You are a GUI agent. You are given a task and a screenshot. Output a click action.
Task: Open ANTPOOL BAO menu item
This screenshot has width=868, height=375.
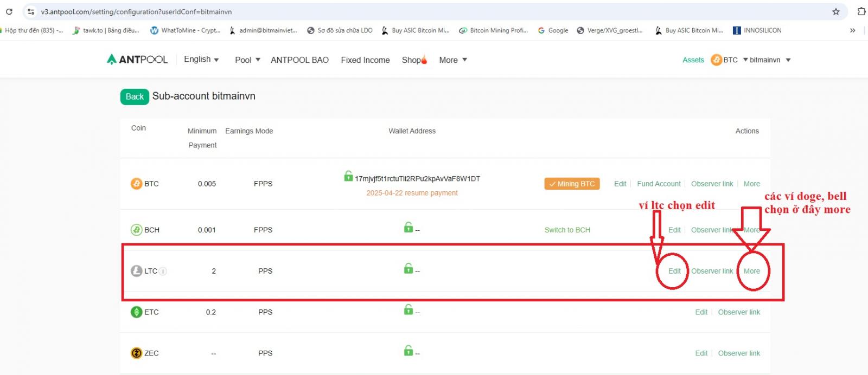coord(299,60)
